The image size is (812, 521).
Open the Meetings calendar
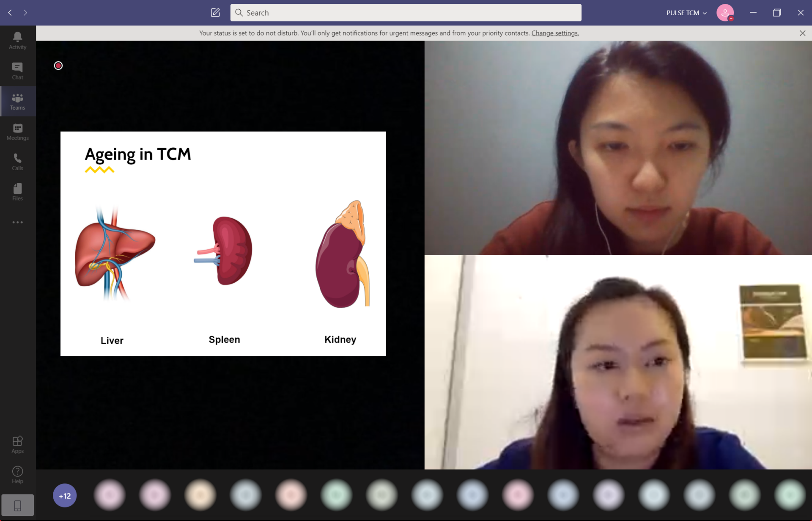pos(17,132)
